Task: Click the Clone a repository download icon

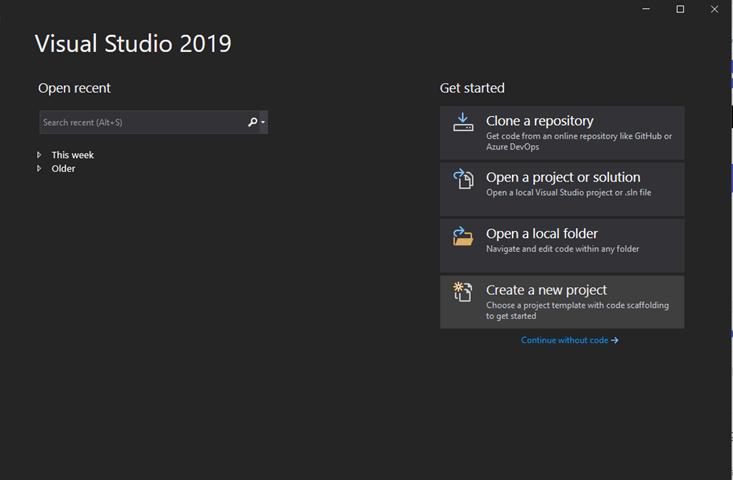Action: (x=463, y=122)
